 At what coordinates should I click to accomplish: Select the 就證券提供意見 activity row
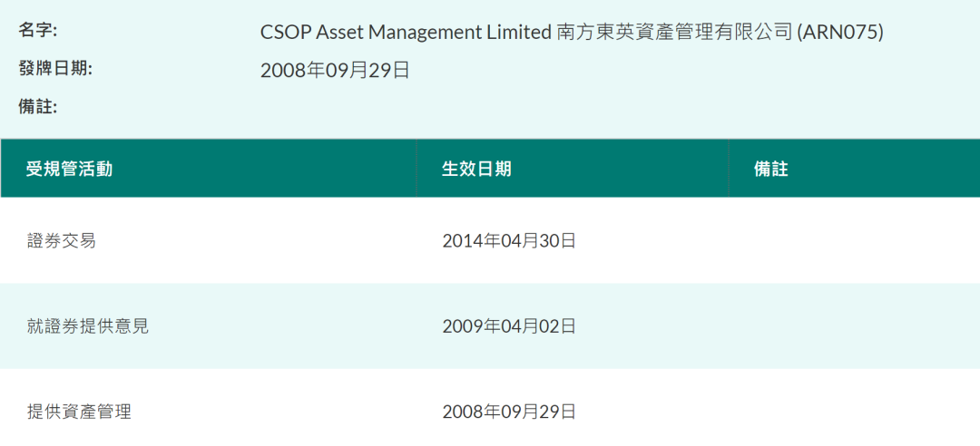tap(88, 326)
